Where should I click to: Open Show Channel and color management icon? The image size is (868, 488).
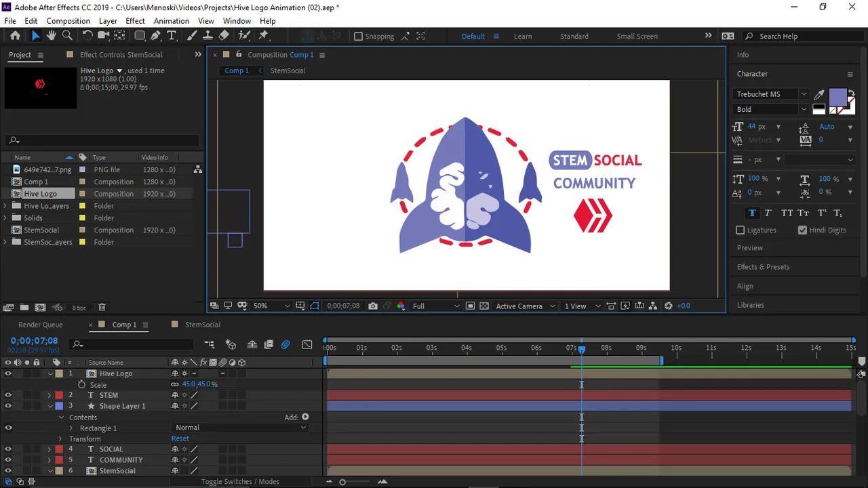point(401,306)
